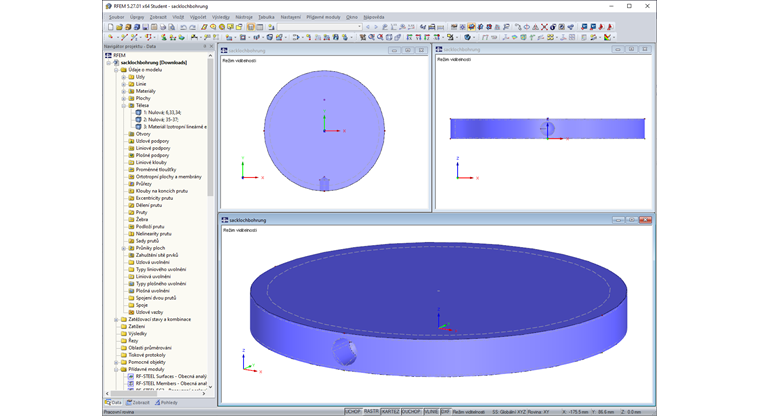Click the New file icon
This screenshot has height=416, width=760.
pyautogui.click(x=111, y=27)
